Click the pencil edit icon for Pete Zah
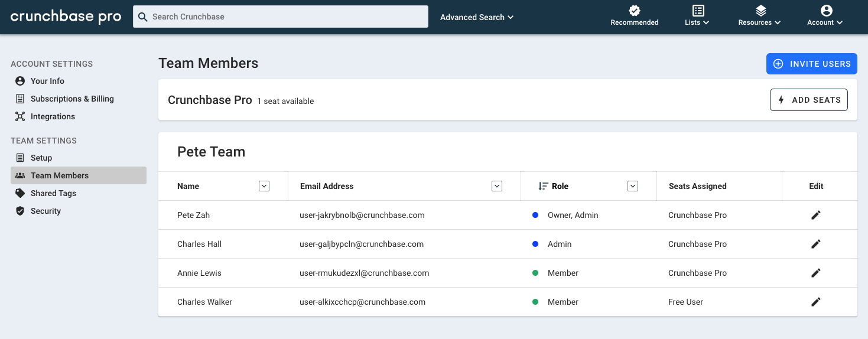 click(816, 215)
